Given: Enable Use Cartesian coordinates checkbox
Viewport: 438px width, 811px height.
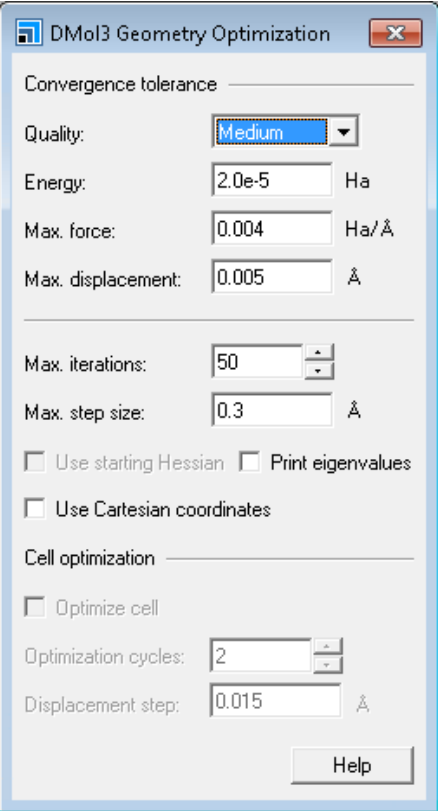Looking at the screenshot, I should click(35, 508).
